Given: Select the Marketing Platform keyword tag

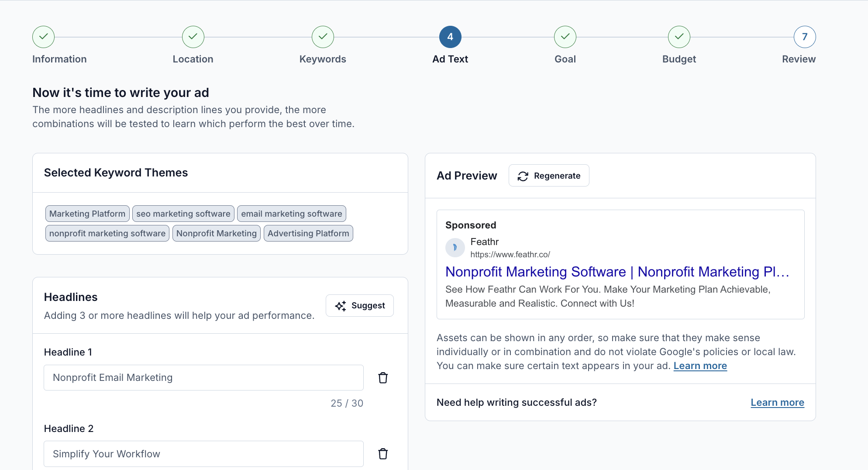Looking at the screenshot, I should point(87,214).
